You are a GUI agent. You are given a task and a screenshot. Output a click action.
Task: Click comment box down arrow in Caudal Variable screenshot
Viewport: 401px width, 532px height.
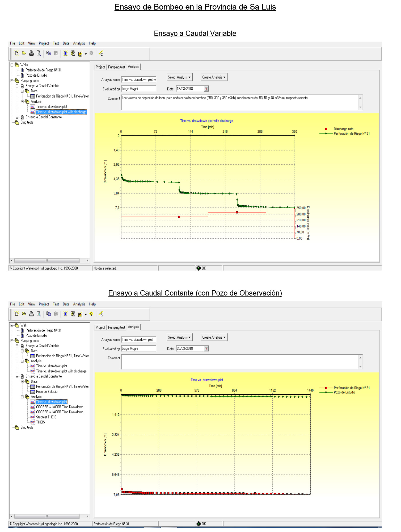click(x=360, y=107)
